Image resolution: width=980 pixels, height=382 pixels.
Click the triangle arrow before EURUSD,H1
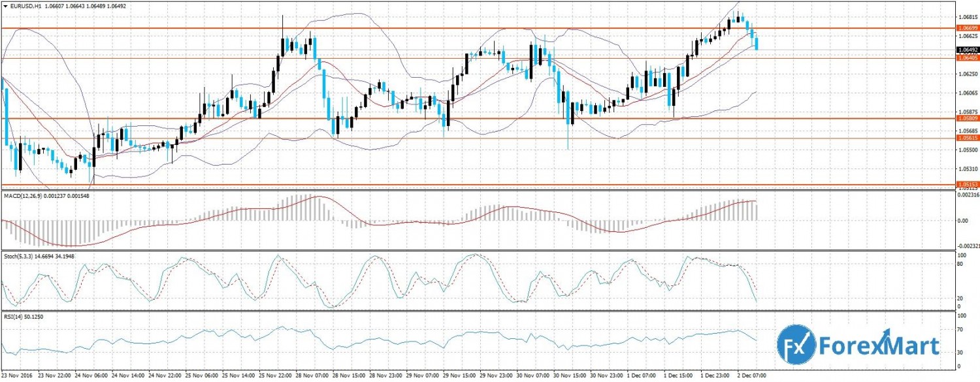point(5,5)
